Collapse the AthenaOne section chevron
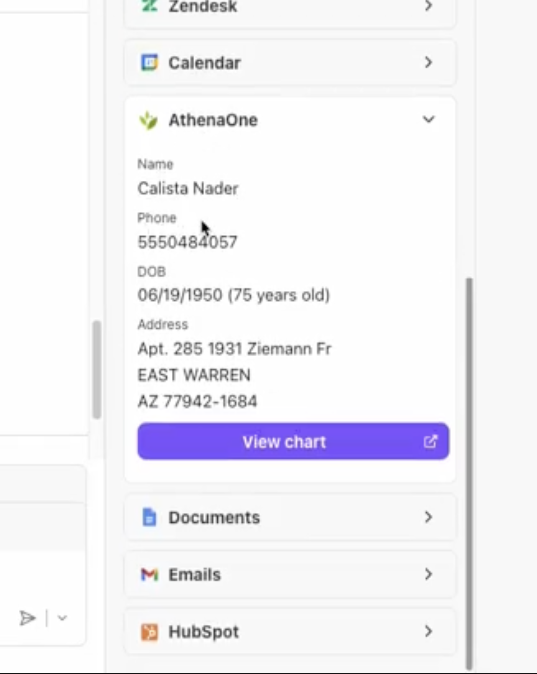This screenshot has width=537, height=674. pos(429,119)
